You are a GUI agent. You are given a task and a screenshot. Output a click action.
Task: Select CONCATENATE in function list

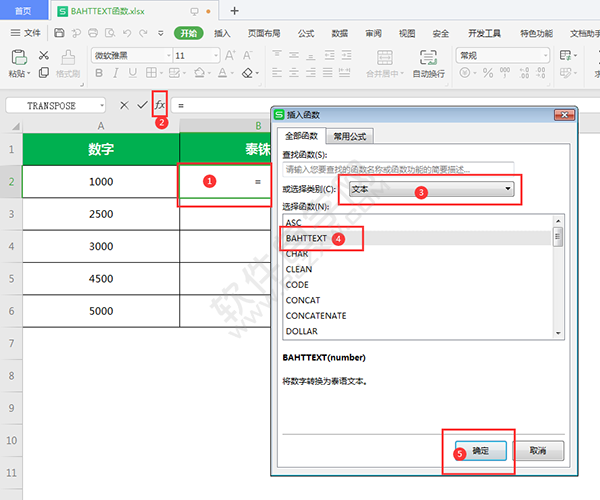click(x=417, y=316)
